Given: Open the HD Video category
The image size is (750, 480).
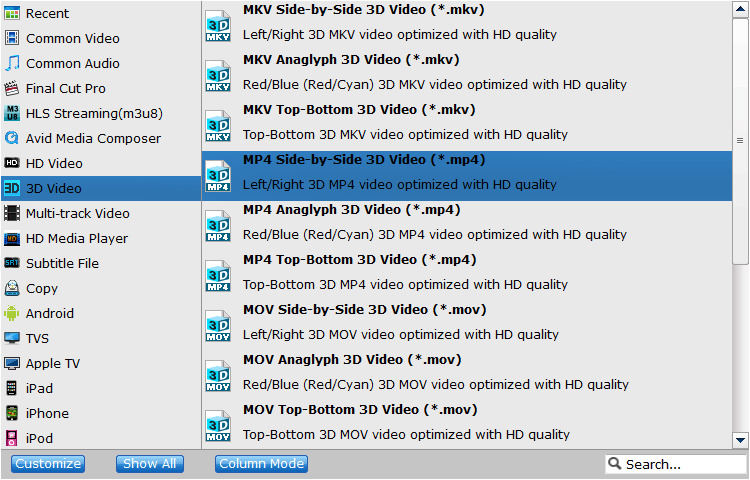Looking at the screenshot, I should 101,164.
